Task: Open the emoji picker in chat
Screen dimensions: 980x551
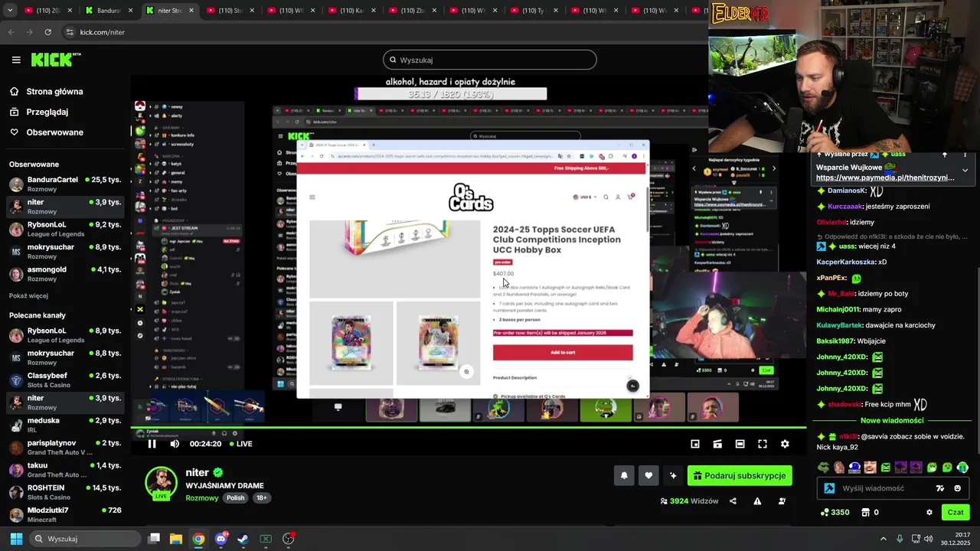Action: pyautogui.click(x=958, y=488)
